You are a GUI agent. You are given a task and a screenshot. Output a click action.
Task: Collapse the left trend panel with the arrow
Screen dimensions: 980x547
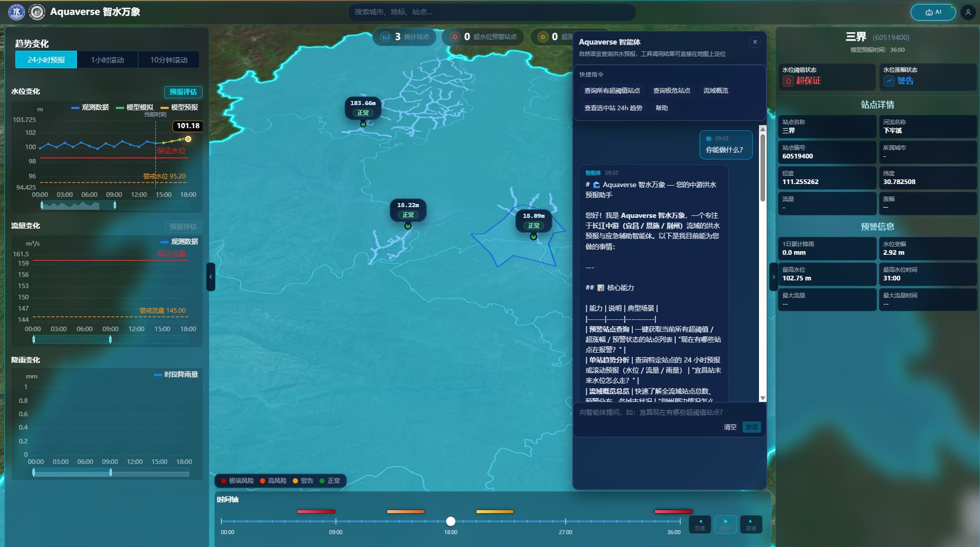coord(211,277)
